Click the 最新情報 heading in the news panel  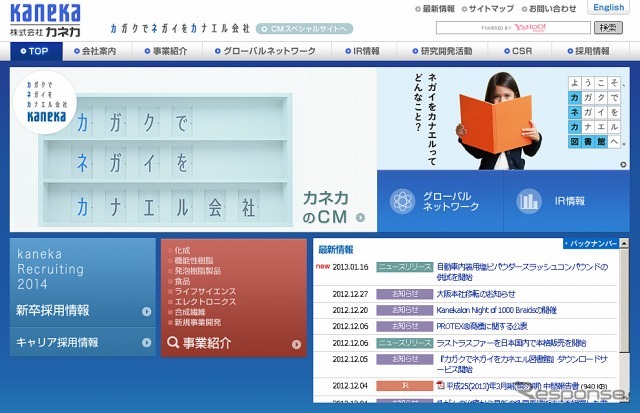pyautogui.click(x=336, y=250)
